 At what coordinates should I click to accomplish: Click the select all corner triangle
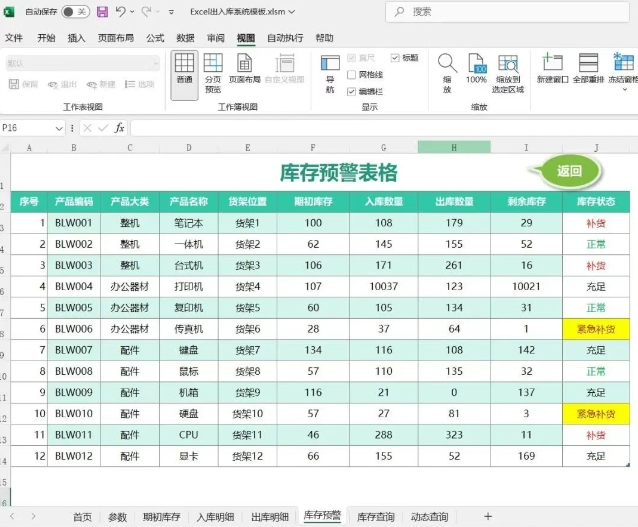coord(5,148)
